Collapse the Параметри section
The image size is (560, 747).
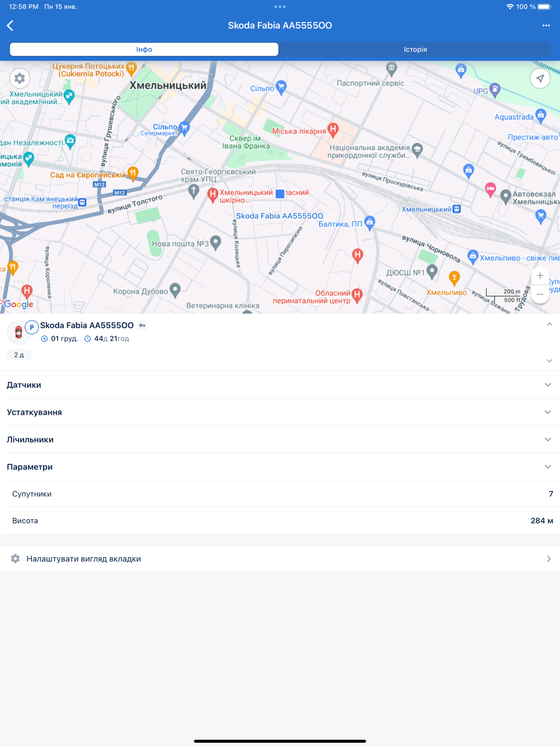280,467
